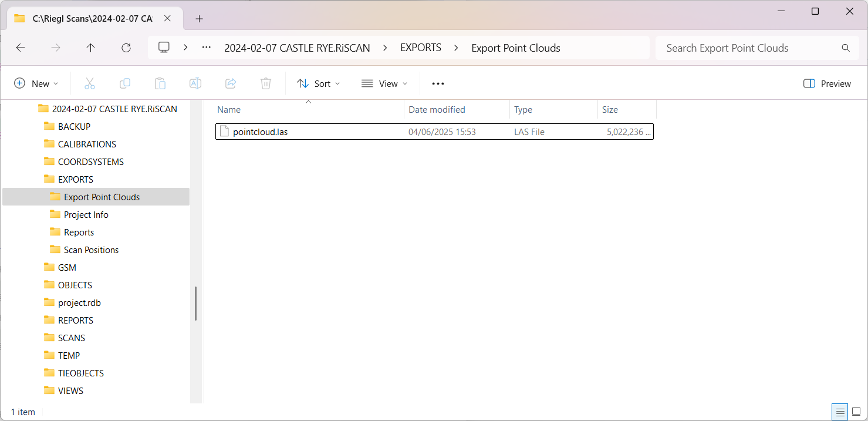The width and height of the screenshot is (868, 421).
Task: Navigate back to previous folder
Action: point(21,48)
